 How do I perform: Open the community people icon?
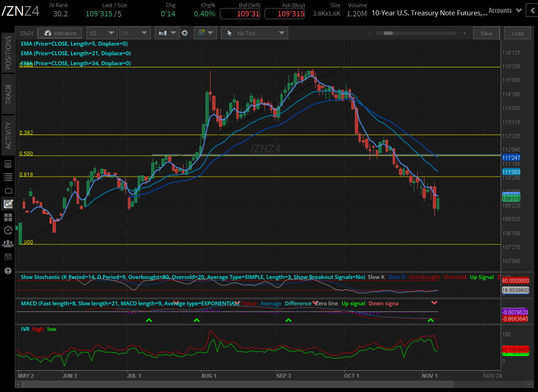pyautogui.click(x=8, y=244)
